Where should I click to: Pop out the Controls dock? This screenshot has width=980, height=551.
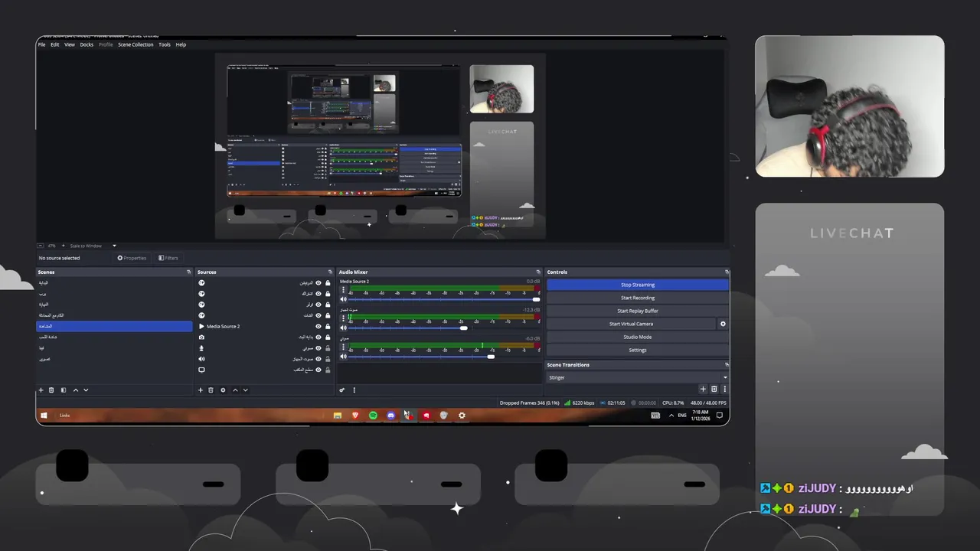(x=727, y=272)
